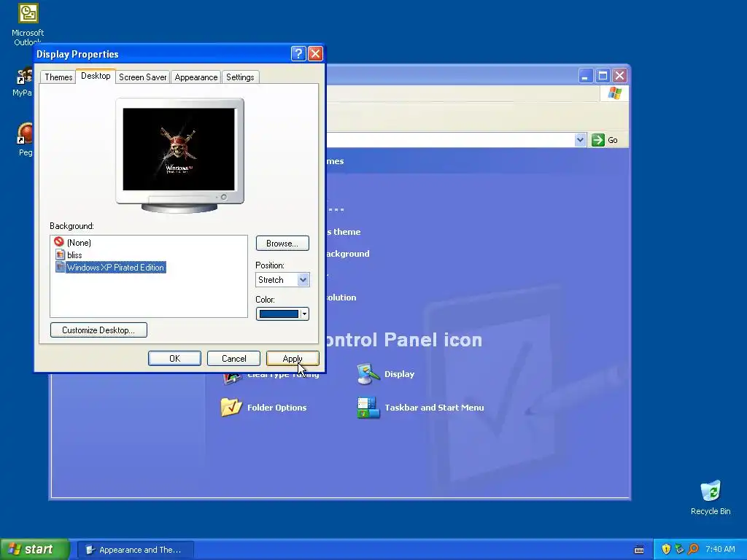Close the Display Properties dialog
This screenshot has height=560, width=747.
(x=315, y=53)
